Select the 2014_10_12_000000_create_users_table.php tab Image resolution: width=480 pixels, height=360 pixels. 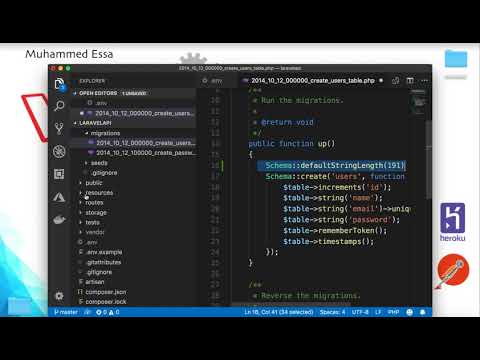pos(313,80)
